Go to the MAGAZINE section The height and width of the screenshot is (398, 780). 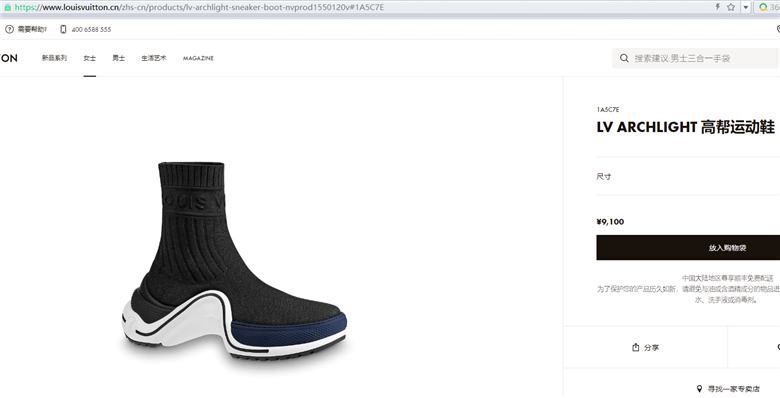pos(198,58)
